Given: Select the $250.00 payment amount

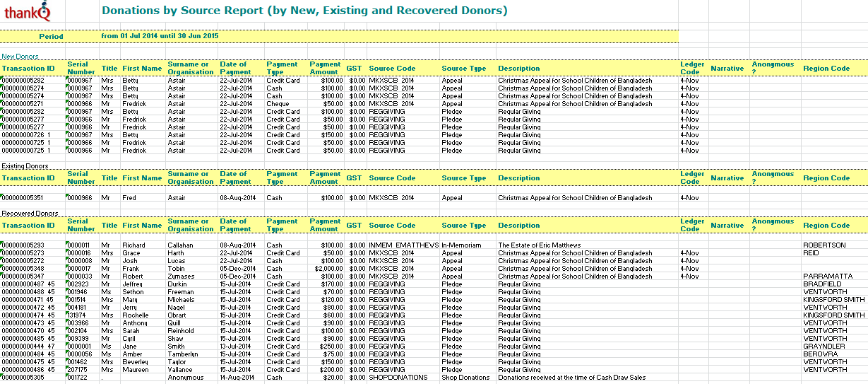Looking at the screenshot, I should pos(331,347).
